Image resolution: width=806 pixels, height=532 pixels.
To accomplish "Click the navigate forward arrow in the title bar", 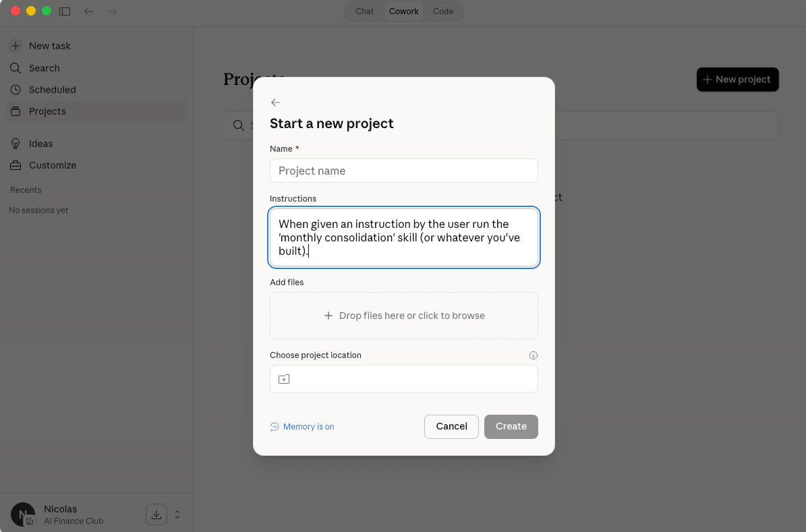I will (112, 11).
